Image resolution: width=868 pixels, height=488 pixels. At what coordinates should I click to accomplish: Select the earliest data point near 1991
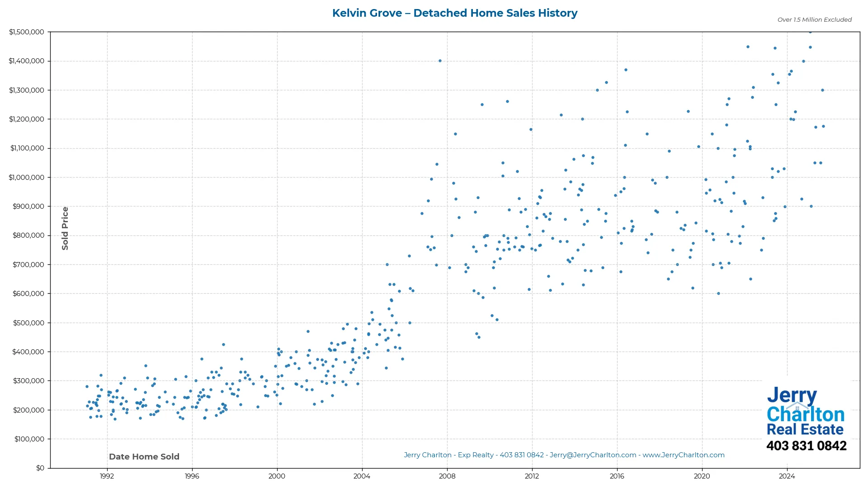point(86,387)
